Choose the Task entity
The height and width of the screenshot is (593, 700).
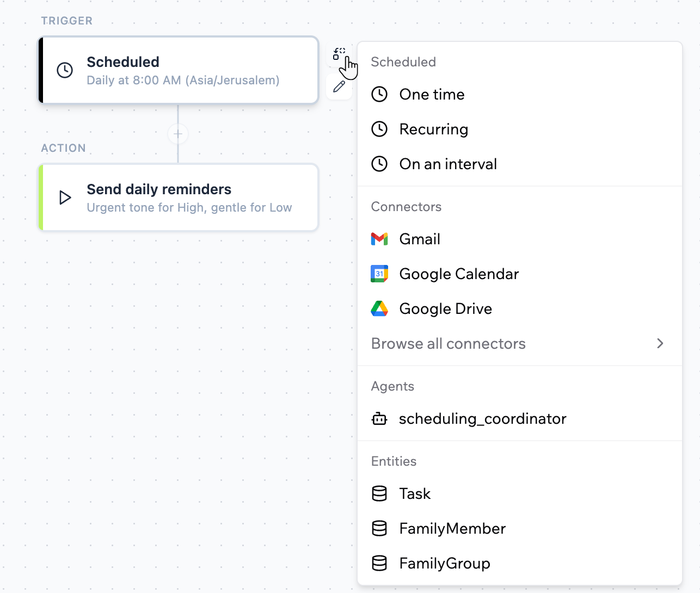point(520,493)
